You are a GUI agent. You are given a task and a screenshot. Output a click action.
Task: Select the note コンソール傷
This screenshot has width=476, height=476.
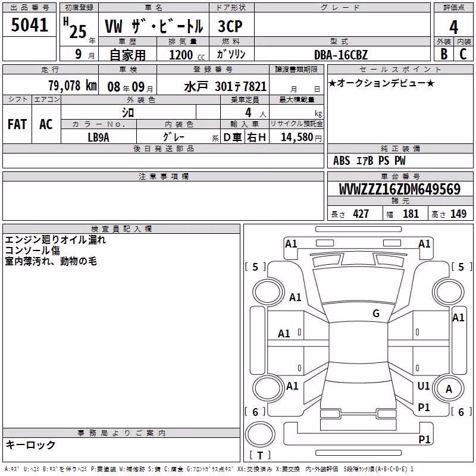[x=33, y=250]
